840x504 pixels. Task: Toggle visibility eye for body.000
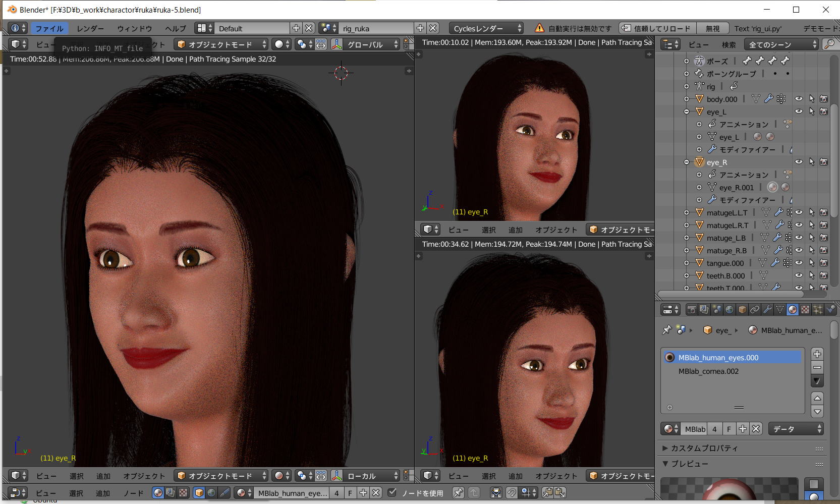(799, 99)
